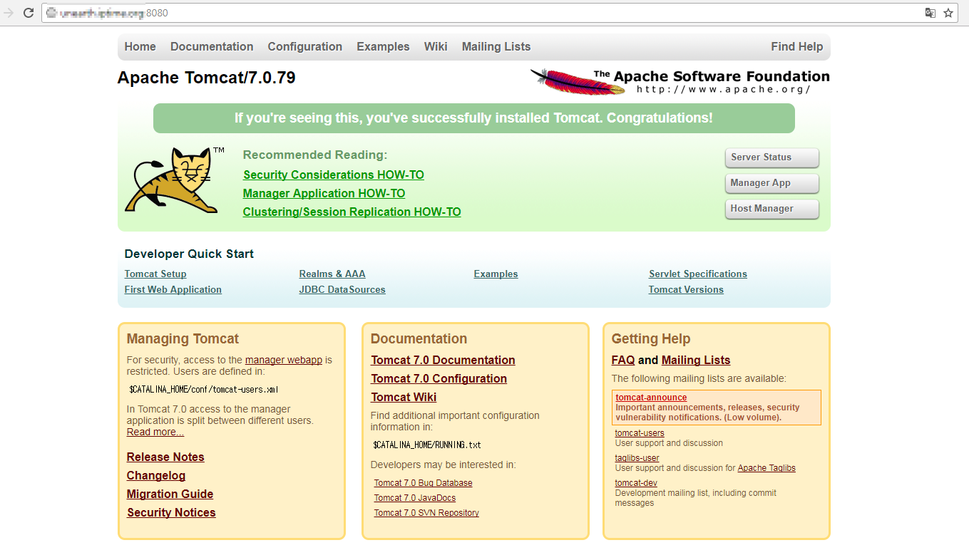Image resolution: width=969 pixels, height=560 pixels.
Task: Open the tomcat-dev mailing list link
Action: (x=636, y=483)
